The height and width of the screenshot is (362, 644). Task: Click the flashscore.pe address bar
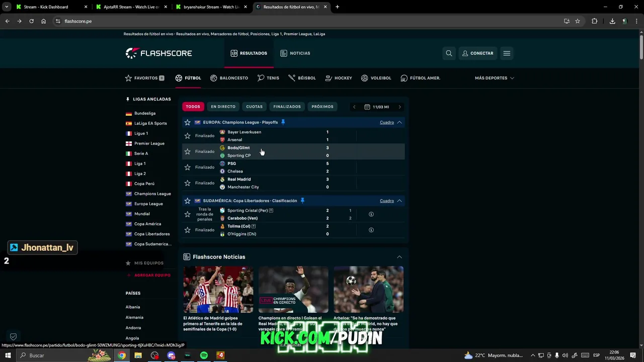[307, 21]
